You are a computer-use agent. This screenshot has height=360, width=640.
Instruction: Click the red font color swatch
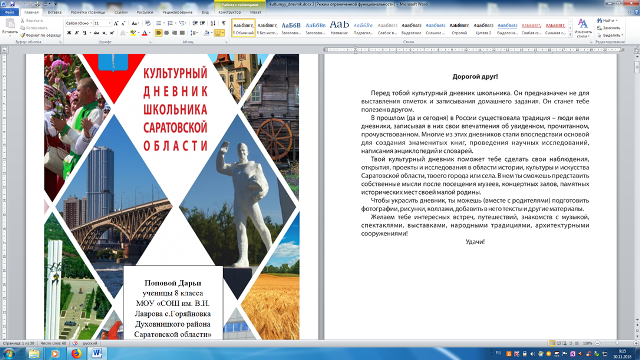tap(144, 33)
